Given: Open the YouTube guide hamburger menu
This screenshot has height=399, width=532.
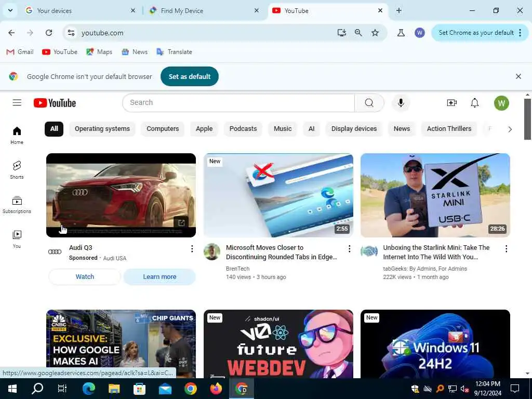Looking at the screenshot, I should pyautogui.click(x=17, y=102).
